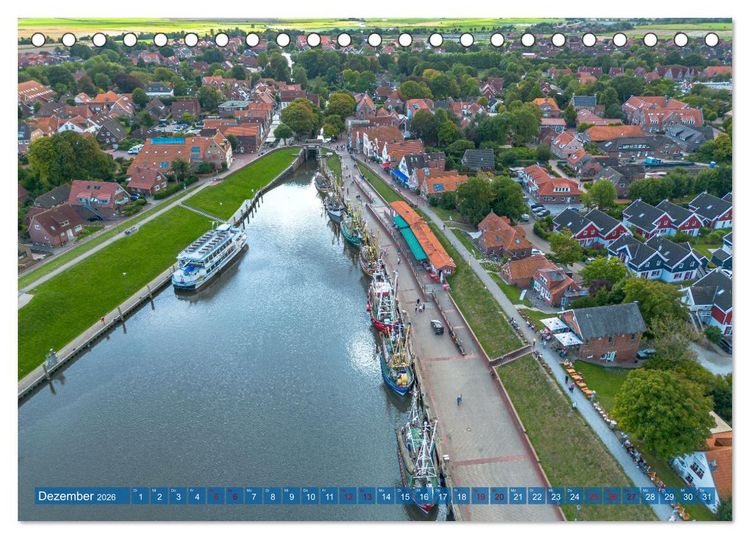The image size is (750, 539).
Task: Select day 24 in the calendar strip
Action: click(x=575, y=496)
